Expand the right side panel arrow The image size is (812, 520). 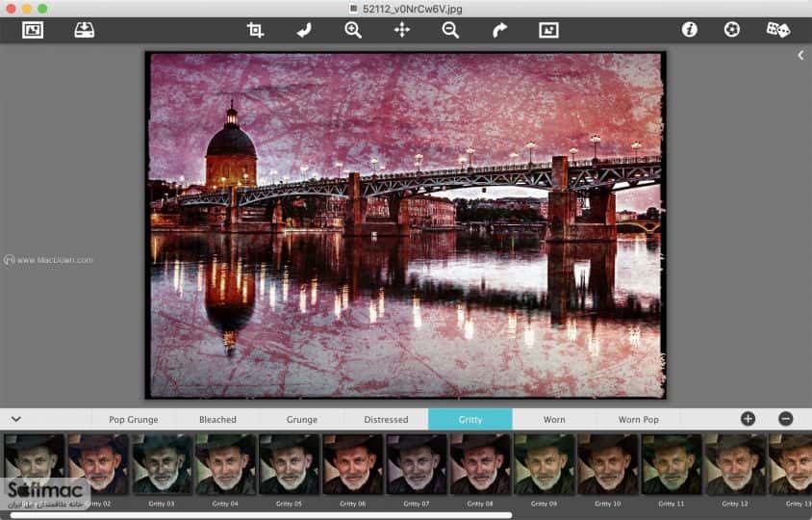[x=800, y=55]
